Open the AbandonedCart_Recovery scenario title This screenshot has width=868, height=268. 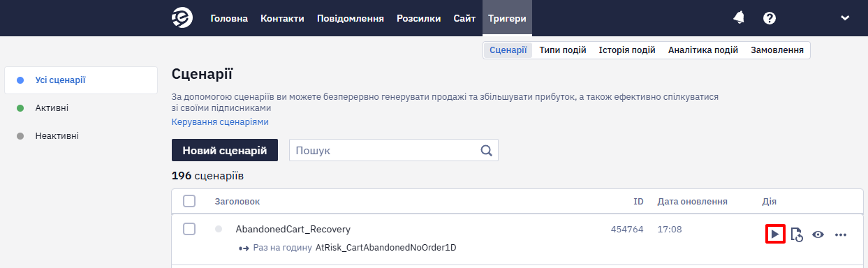(293, 229)
